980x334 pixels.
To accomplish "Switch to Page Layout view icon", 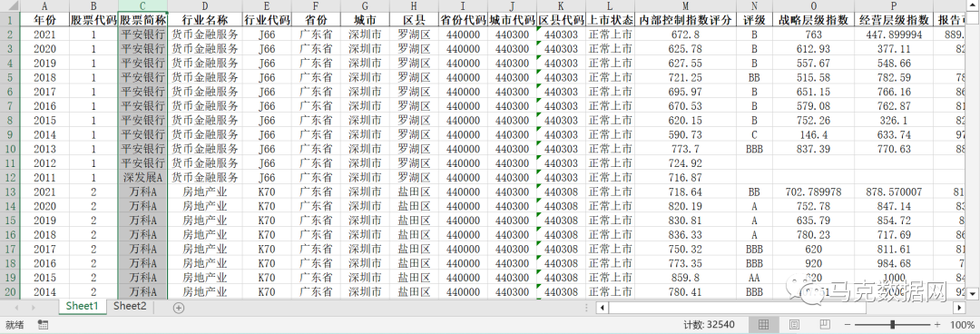I will (x=794, y=325).
